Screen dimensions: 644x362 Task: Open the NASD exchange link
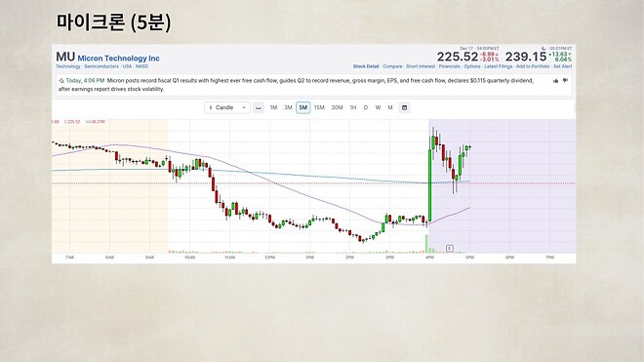tap(142, 66)
